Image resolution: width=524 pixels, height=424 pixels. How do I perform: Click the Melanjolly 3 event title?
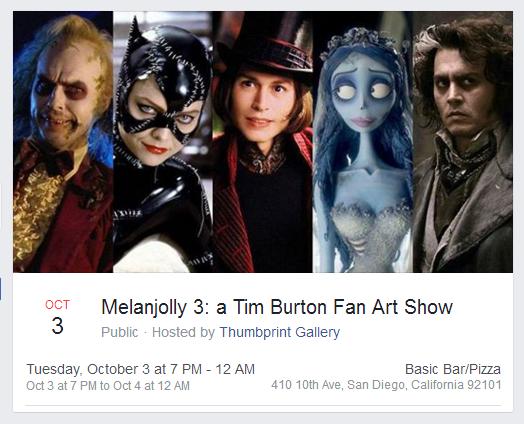click(x=277, y=307)
